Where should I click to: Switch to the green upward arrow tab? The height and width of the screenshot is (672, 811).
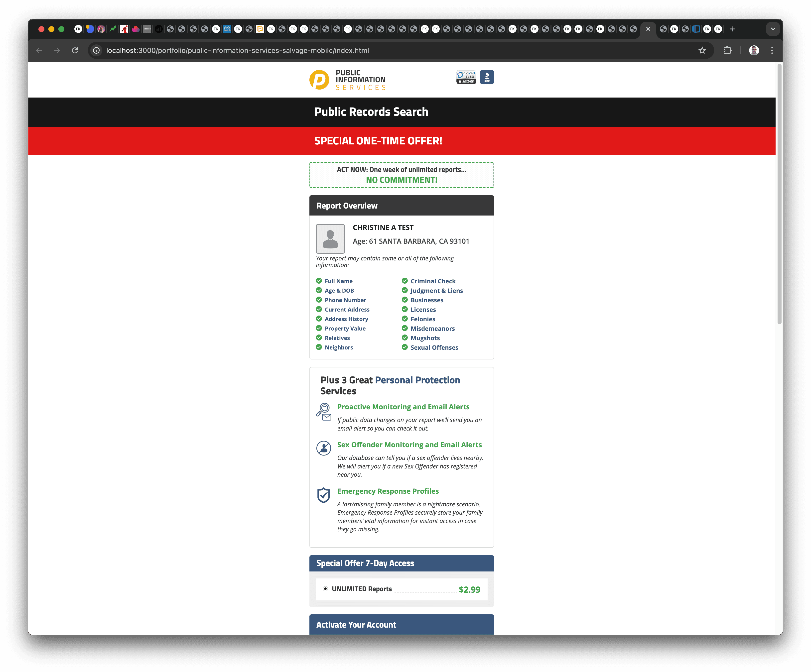click(113, 29)
